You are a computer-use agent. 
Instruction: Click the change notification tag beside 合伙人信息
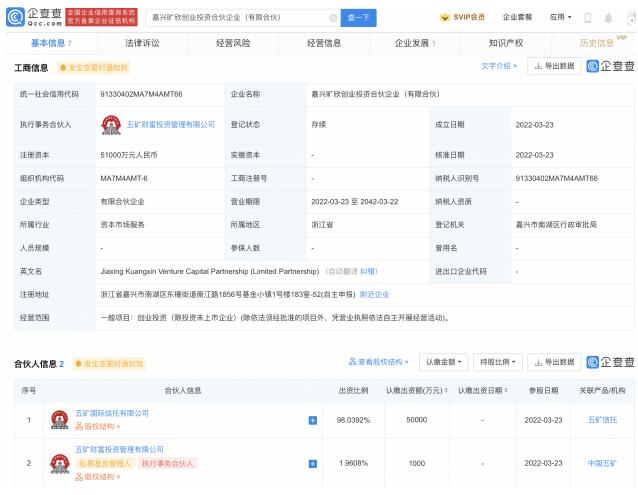109,364
